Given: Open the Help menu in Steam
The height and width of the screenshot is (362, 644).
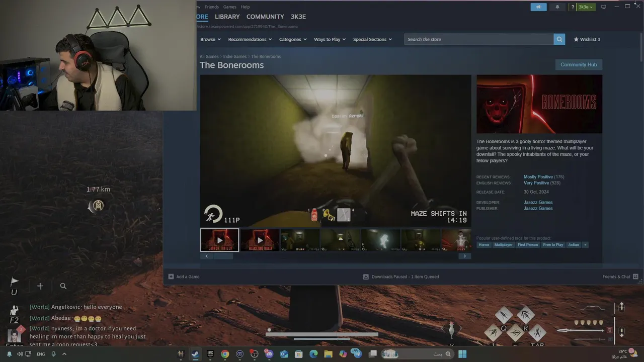Looking at the screenshot, I should pyautogui.click(x=245, y=7).
